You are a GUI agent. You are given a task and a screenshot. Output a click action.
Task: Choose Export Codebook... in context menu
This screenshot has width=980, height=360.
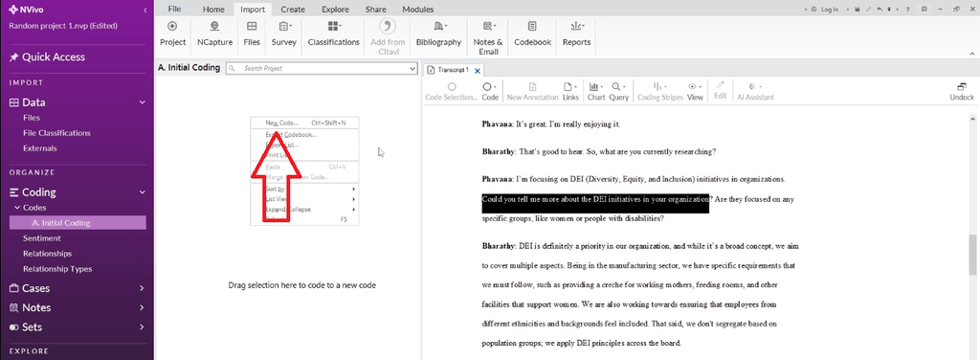point(304,134)
